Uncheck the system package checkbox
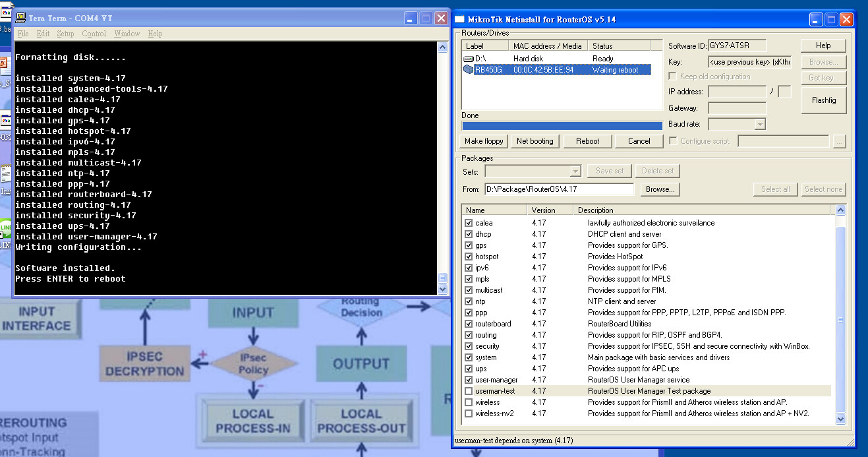868x457 pixels. click(x=469, y=357)
